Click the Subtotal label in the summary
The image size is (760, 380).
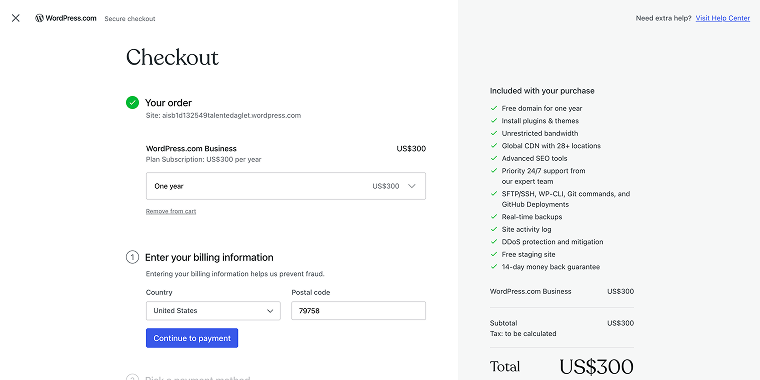tap(504, 323)
